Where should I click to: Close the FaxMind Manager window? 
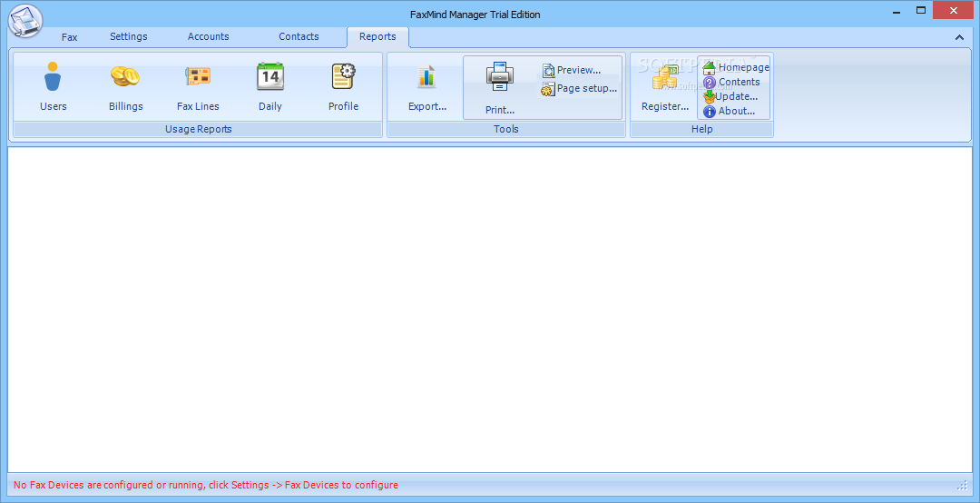[x=954, y=10]
